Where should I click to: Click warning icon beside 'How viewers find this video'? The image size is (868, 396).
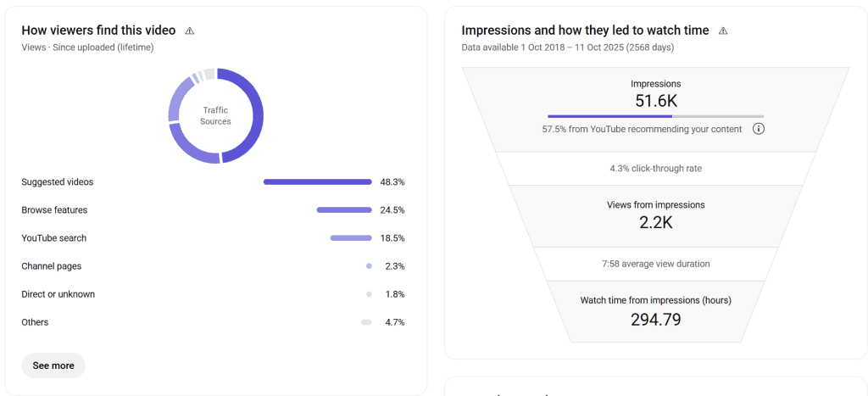[190, 31]
